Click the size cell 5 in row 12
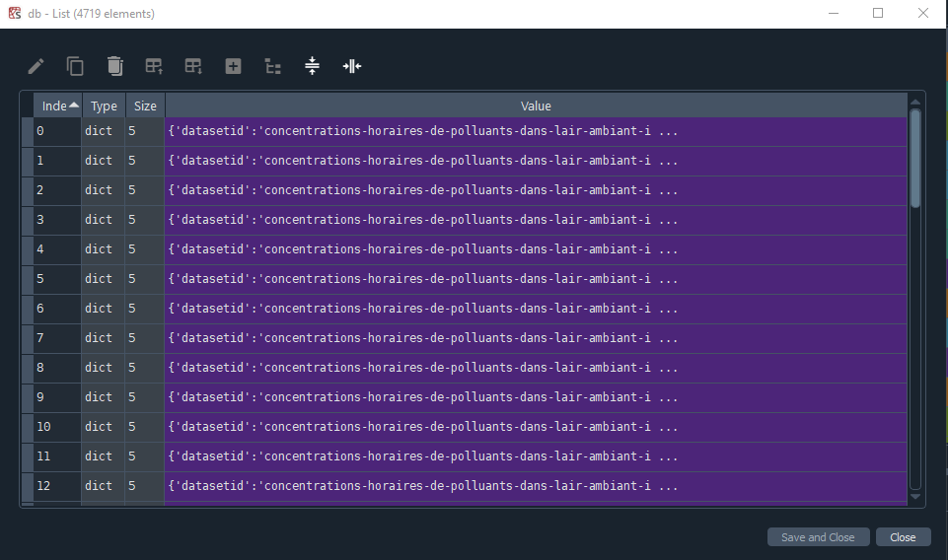 click(144, 486)
